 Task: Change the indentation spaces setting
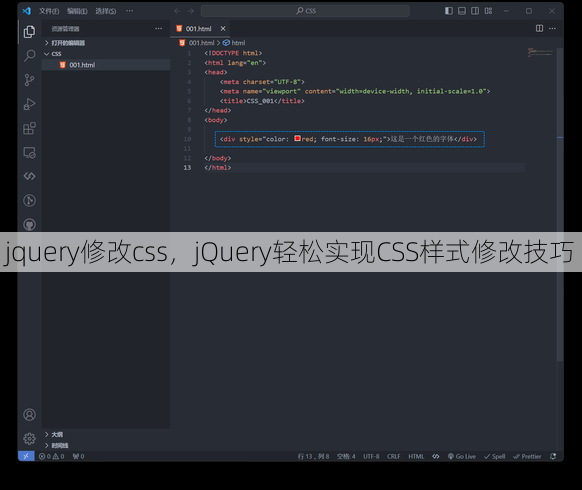346,456
